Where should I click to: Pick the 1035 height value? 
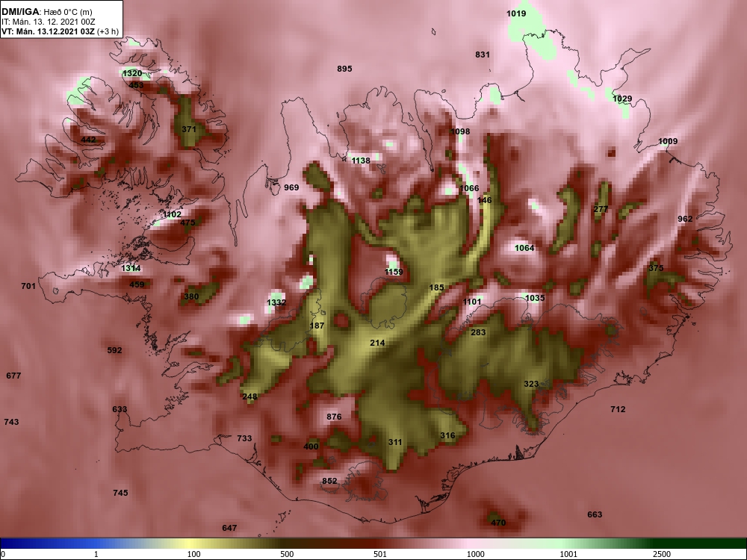click(535, 298)
